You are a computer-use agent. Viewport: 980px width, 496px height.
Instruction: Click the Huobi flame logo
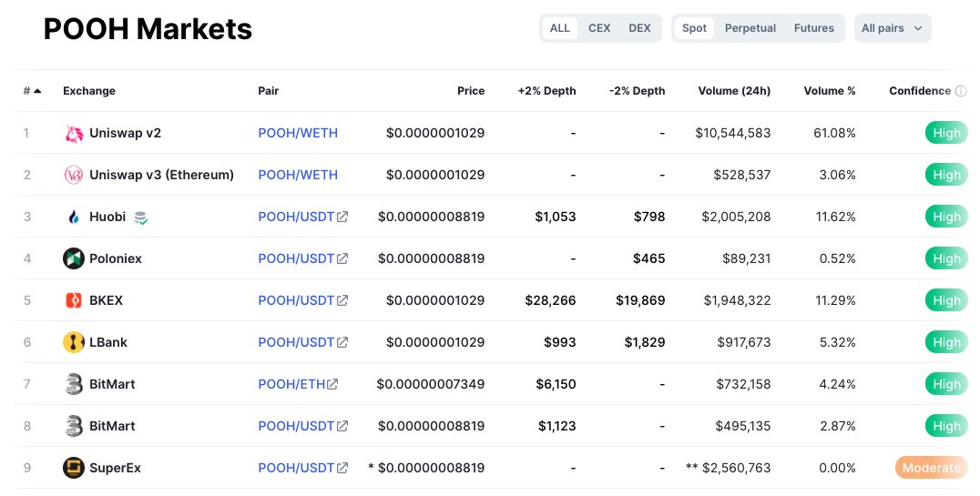point(74,217)
